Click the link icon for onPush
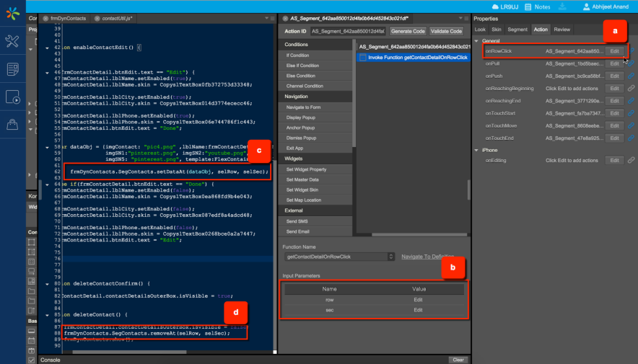The width and height of the screenshot is (638, 364). (631, 76)
